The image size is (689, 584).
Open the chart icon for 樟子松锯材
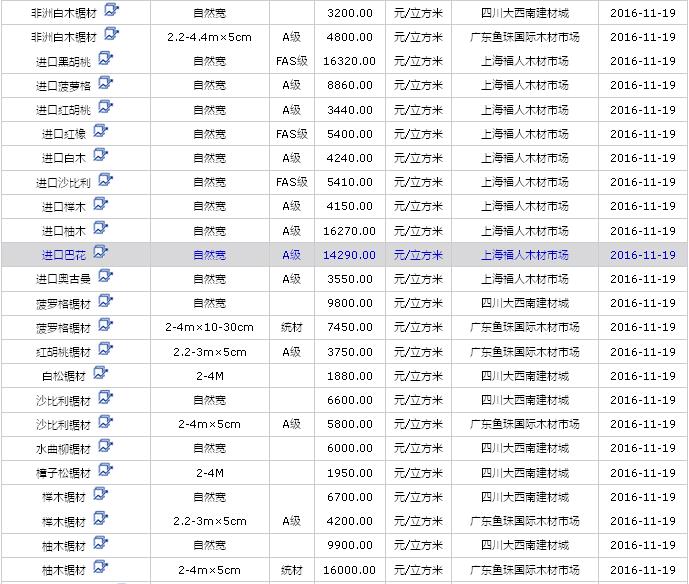click(106, 471)
